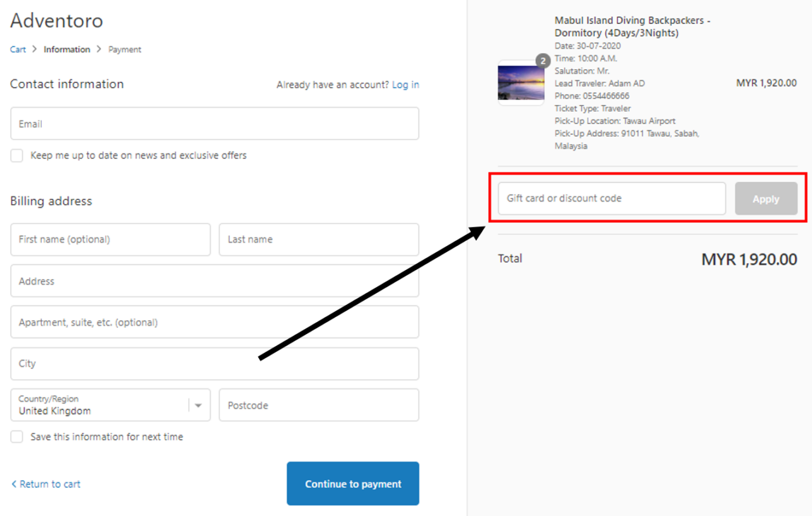Open the Country/Region dropdown
This screenshot has width=812, height=516.
point(110,405)
